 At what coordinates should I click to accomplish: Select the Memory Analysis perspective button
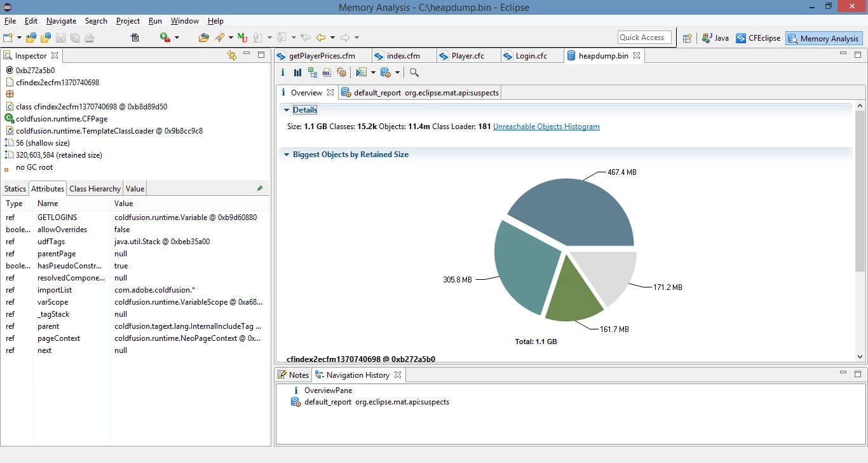pyautogui.click(x=824, y=38)
